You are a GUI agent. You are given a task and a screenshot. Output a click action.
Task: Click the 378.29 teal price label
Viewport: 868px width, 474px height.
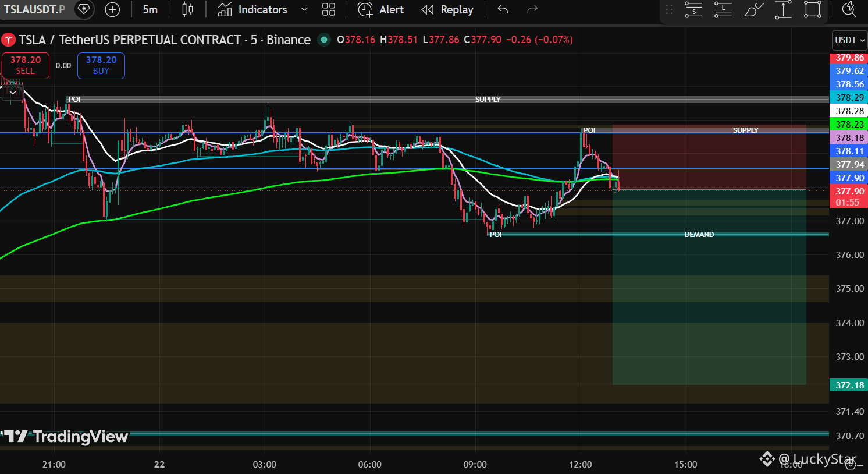(849, 97)
